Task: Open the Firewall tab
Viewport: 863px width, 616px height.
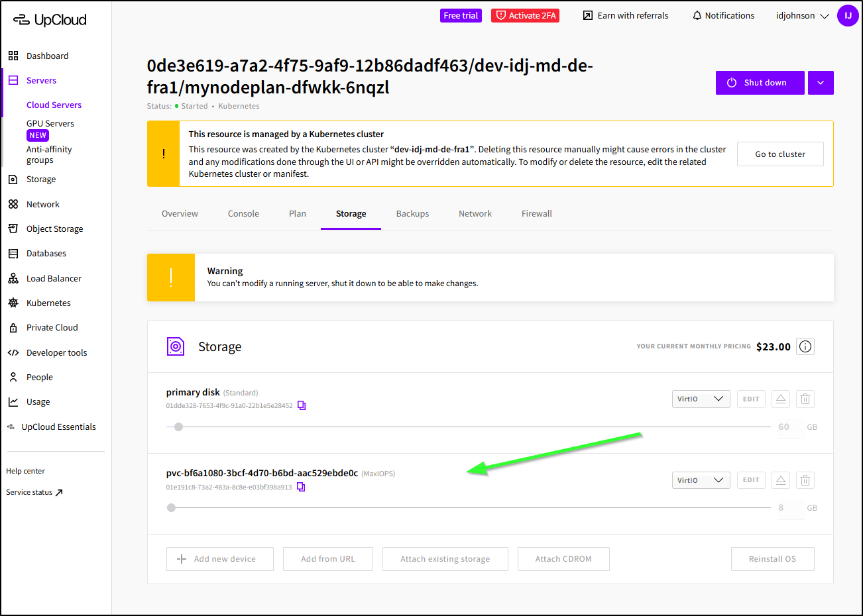Action: (536, 213)
